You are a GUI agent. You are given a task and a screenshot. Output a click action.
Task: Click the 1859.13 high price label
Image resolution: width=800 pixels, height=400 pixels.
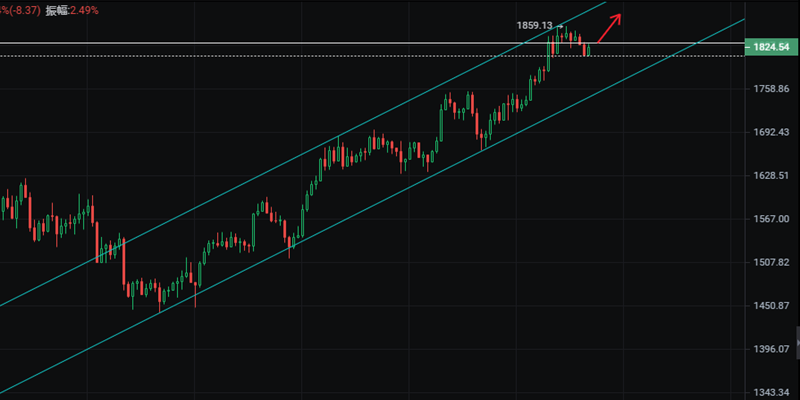[x=534, y=26]
